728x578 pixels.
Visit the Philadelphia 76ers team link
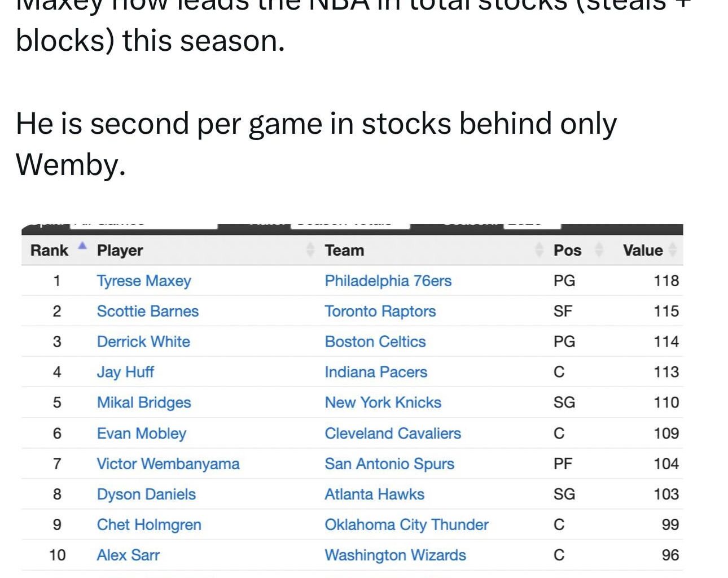tap(388, 281)
